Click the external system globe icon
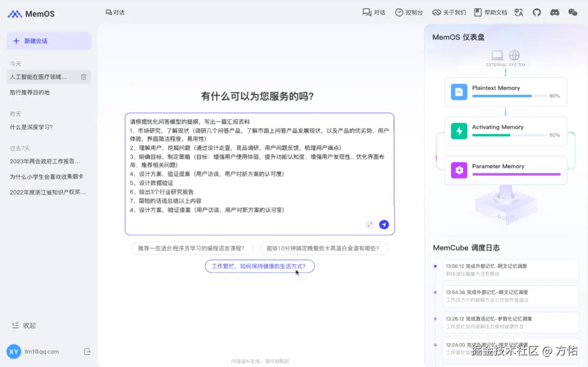The image size is (588, 367). 514,55
